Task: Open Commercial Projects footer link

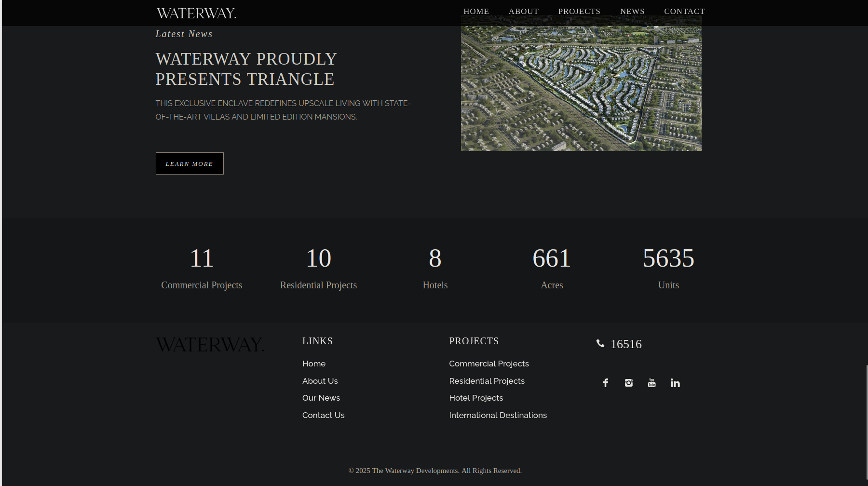Action: (488, 364)
